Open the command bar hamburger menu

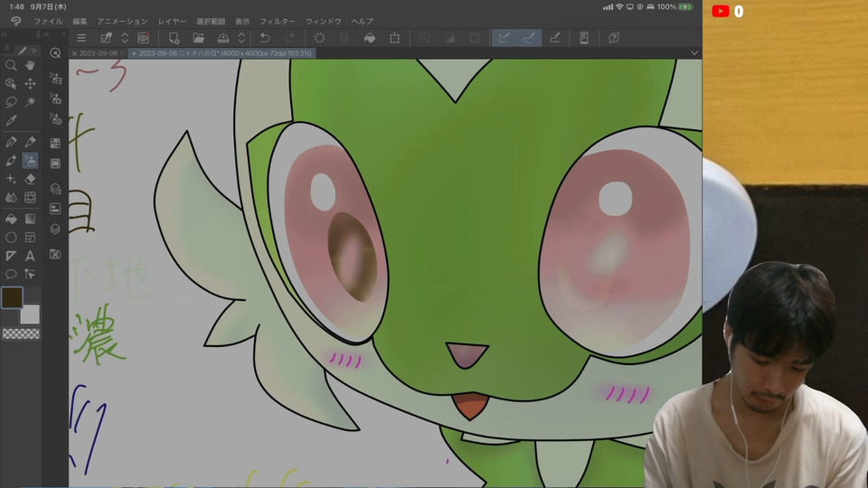(81, 38)
